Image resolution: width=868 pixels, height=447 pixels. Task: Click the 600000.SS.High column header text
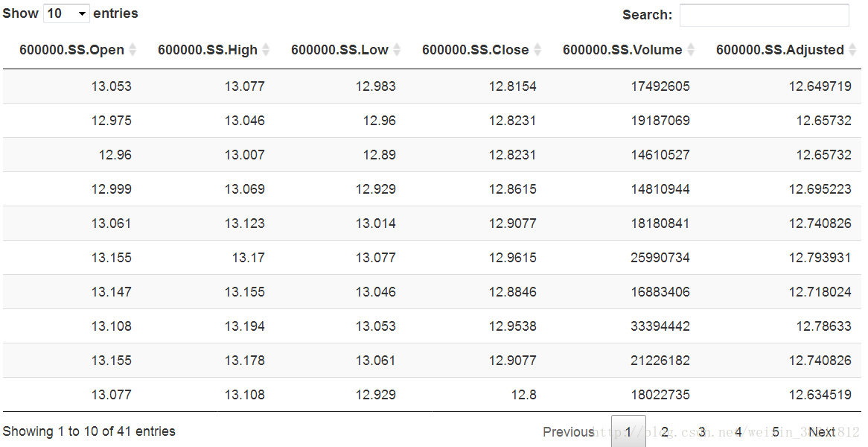(x=208, y=50)
